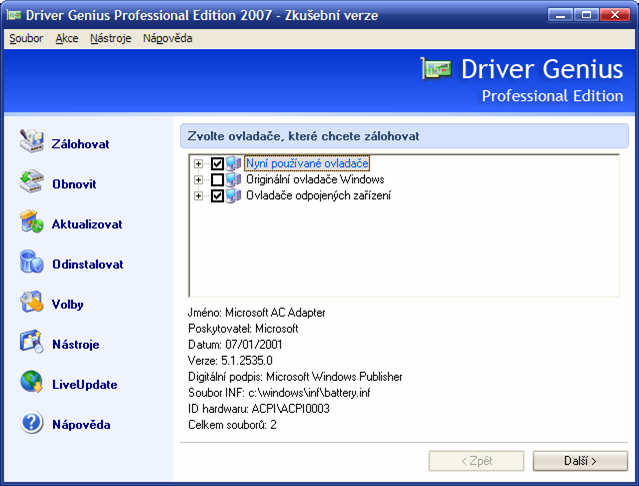Click the Nápověda question mark icon
639x486 pixels.
click(x=31, y=422)
